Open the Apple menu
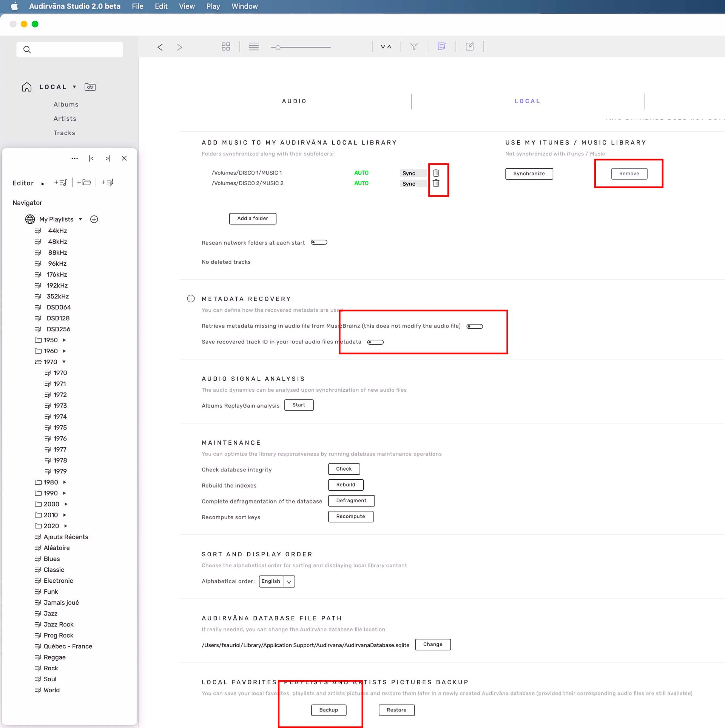 click(14, 6)
